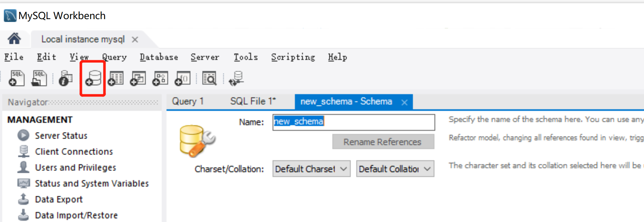
Task: Open the View menu
Action: pyautogui.click(x=79, y=57)
